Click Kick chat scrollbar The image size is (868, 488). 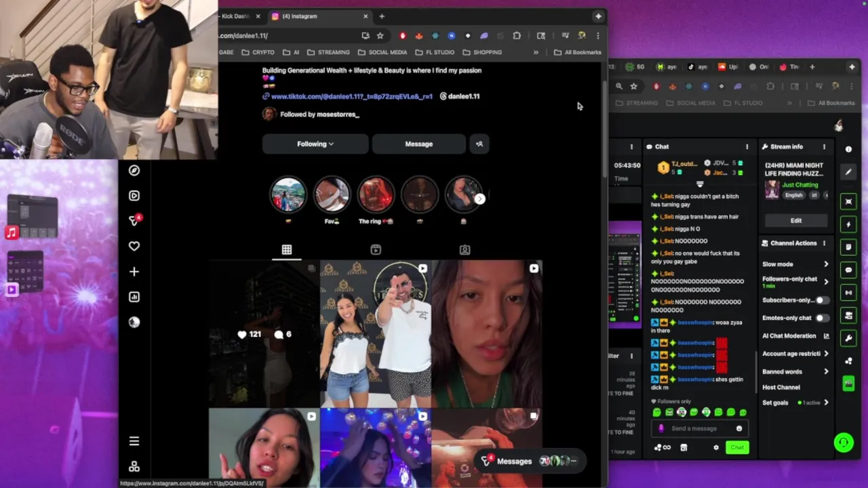(x=755, y=371)
